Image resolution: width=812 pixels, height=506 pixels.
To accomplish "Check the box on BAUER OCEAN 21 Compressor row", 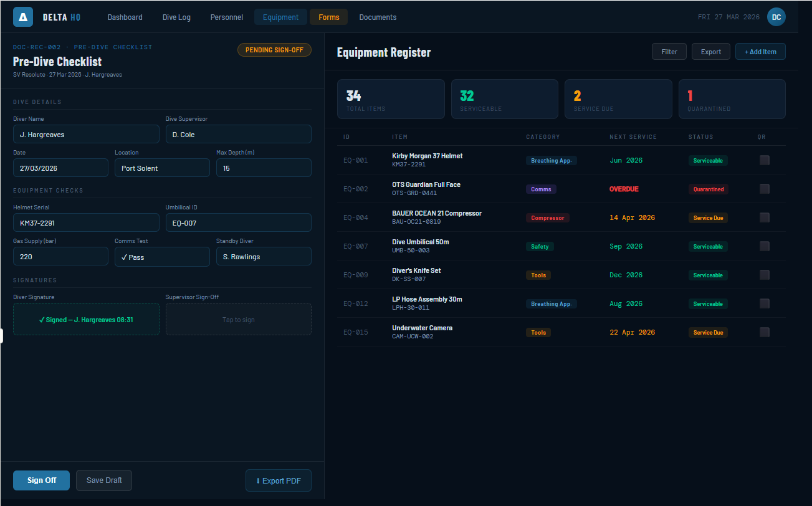I will pyautogui.click(x=764, y=217).
